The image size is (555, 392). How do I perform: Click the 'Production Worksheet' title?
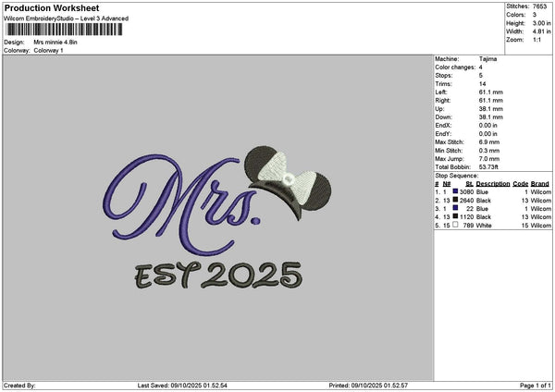52,7
